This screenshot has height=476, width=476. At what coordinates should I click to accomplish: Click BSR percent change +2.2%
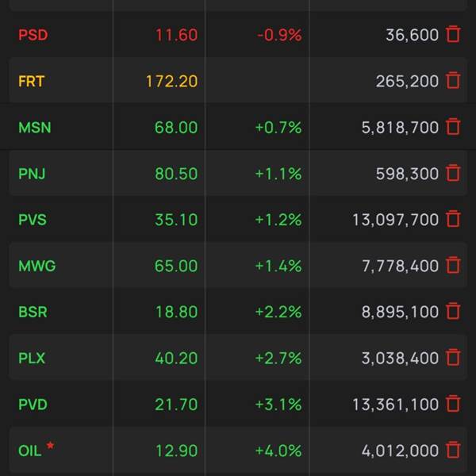pyautogui.click(x=278, y=312)
